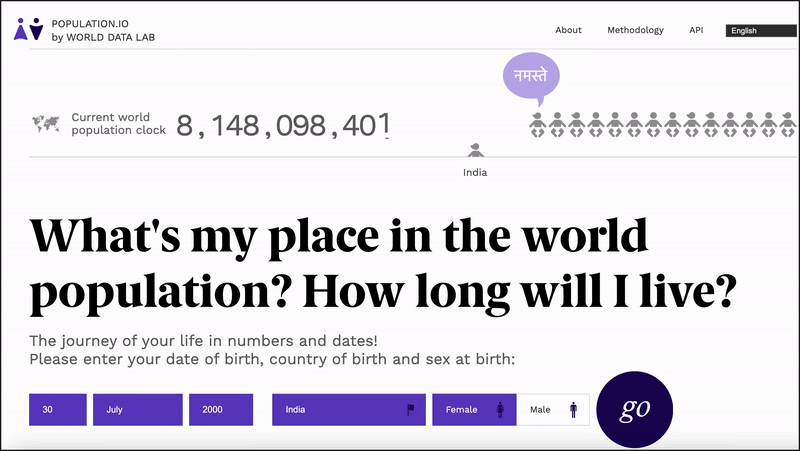Open the country of birth field showing India
The height and width of the screenshot is (451, 800).
point(349,409)
